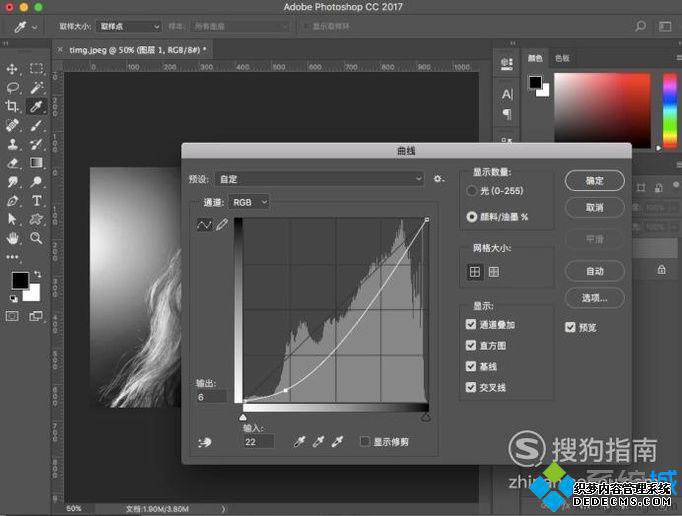
Task: Choose the detailed grid size button
Action: click(x=494, y=272)
